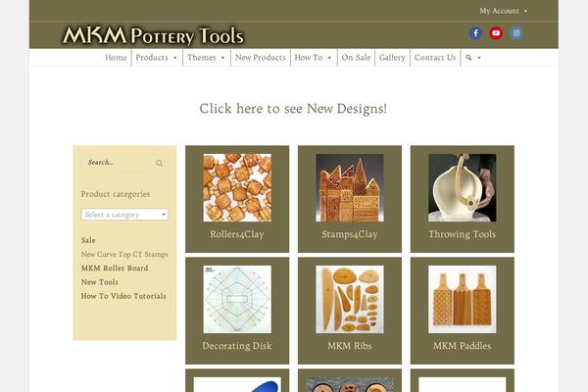The height and width of the screenshot is (392, 588).
Task: Open the MKM Paddles product image
Action: (x=463, y=299)
